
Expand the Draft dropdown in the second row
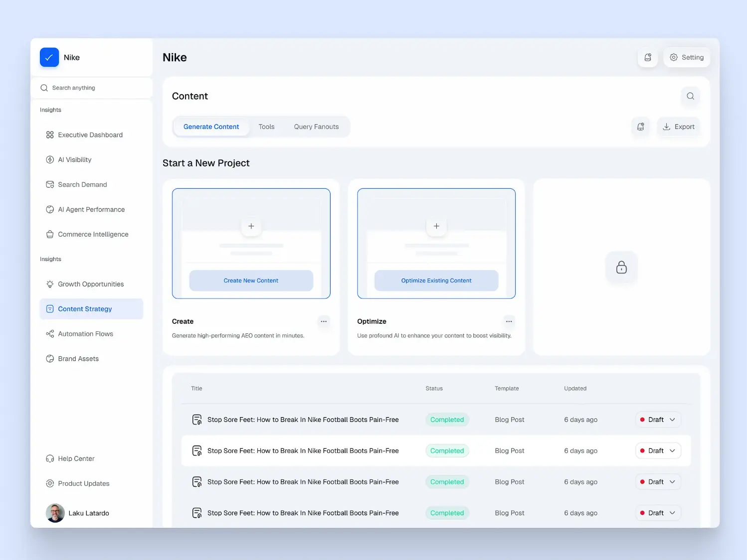pyautogui.click(x=658, y=451)
